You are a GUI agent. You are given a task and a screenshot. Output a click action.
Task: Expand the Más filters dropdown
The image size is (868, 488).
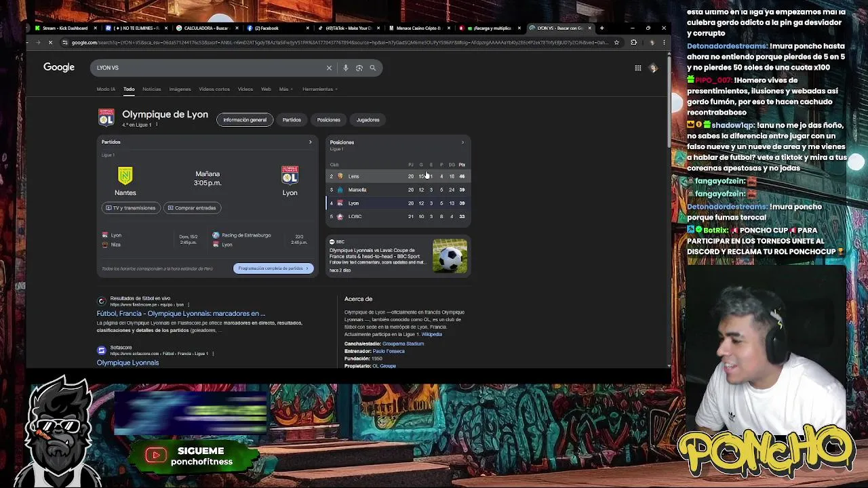[285, 89]
